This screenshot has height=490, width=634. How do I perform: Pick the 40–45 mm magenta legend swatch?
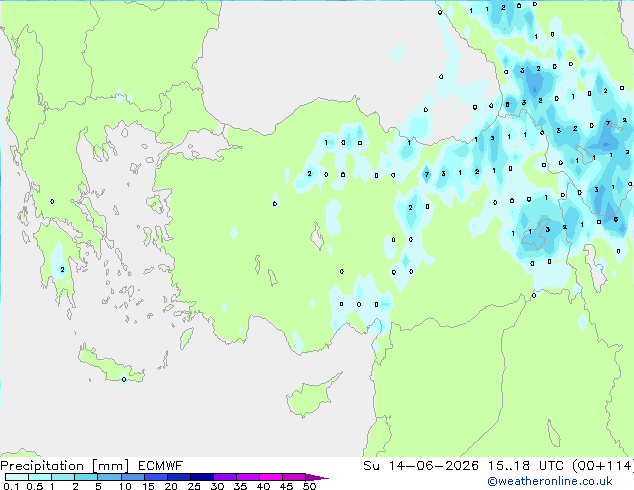pyautogui.click(x=271, y=477)
